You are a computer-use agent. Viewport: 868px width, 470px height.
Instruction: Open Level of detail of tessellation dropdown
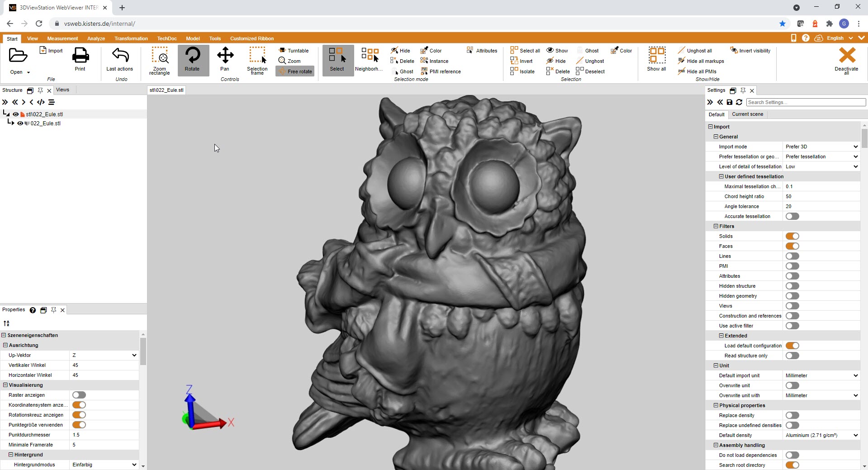click(821, 166)
